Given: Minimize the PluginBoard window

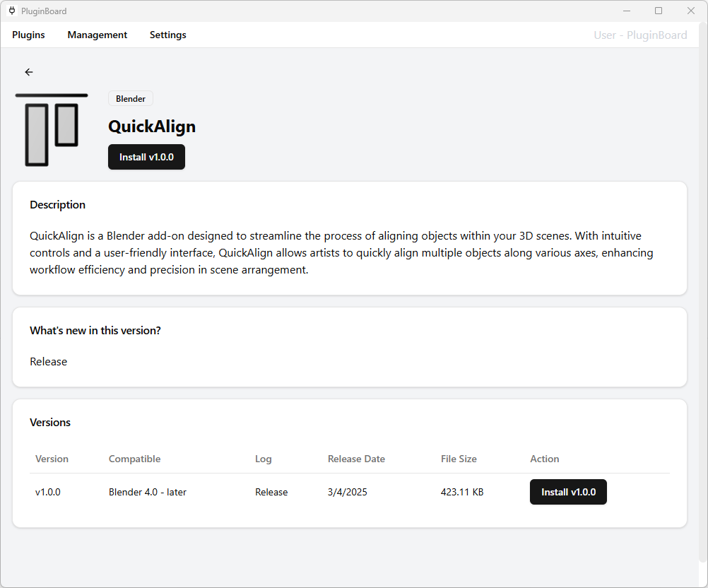Looking at the screenshot, I should 627,11.
